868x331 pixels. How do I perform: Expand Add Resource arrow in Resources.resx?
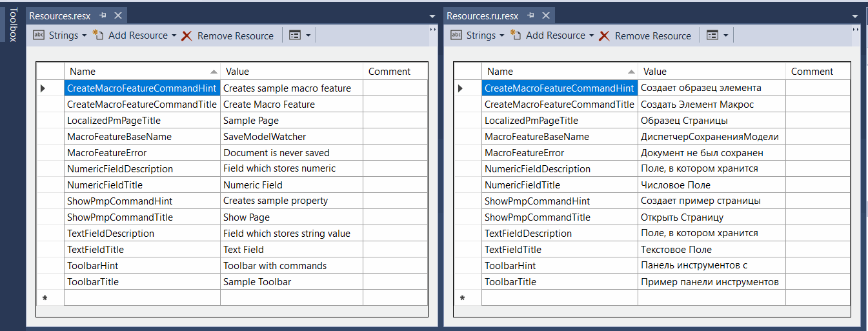(x=174, y=35)
